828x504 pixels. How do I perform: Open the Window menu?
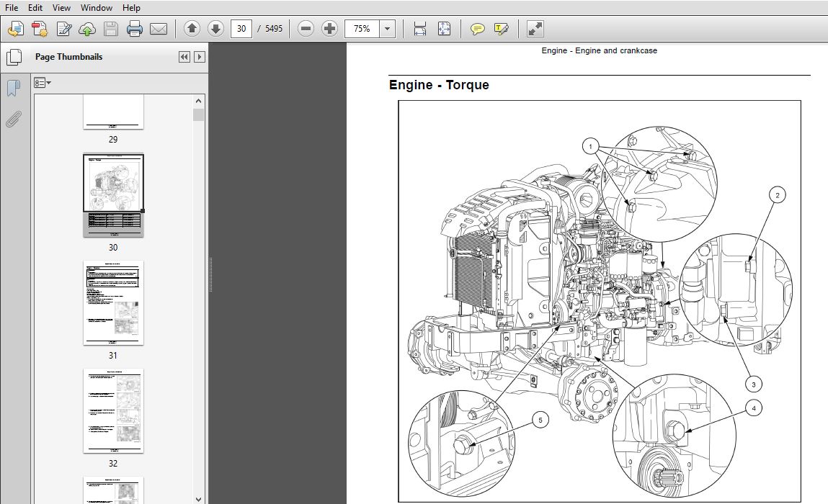click(x=96, y=8)
